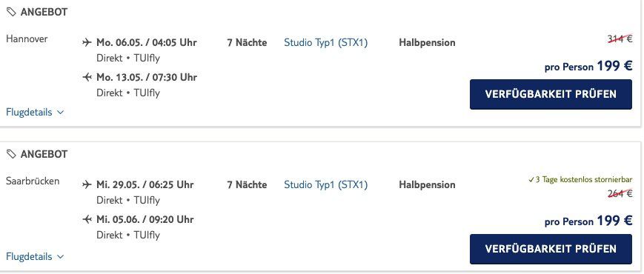Click the green checkmark beside free cancellation note

pos(531,180)
